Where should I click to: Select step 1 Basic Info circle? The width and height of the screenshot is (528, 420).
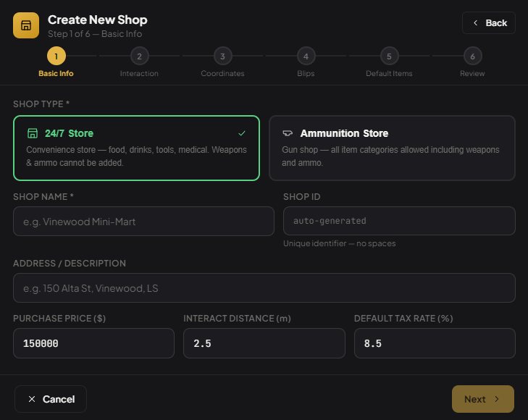[x=56, y=56]
